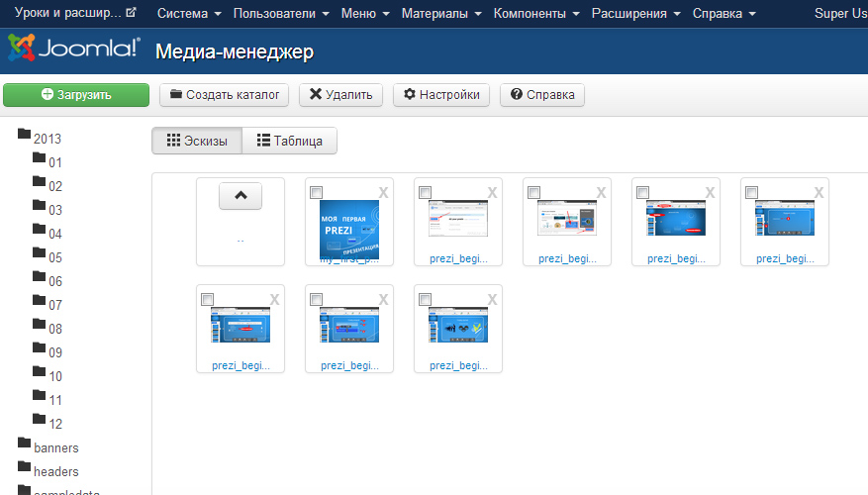This screenshot has height=495, width=868.
Task: Open the MOЯ ПЕРВАЯ PREZI image thumbnail
Action: point(348,228)
